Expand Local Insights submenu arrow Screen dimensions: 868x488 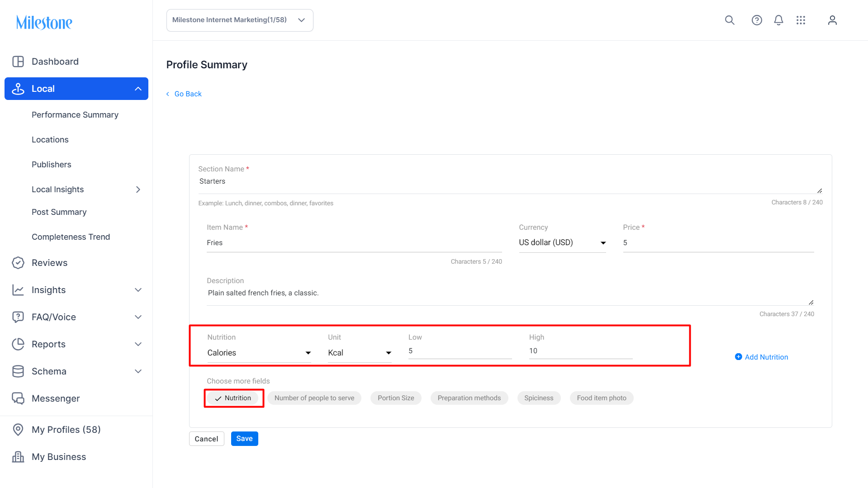coord(138,190)
